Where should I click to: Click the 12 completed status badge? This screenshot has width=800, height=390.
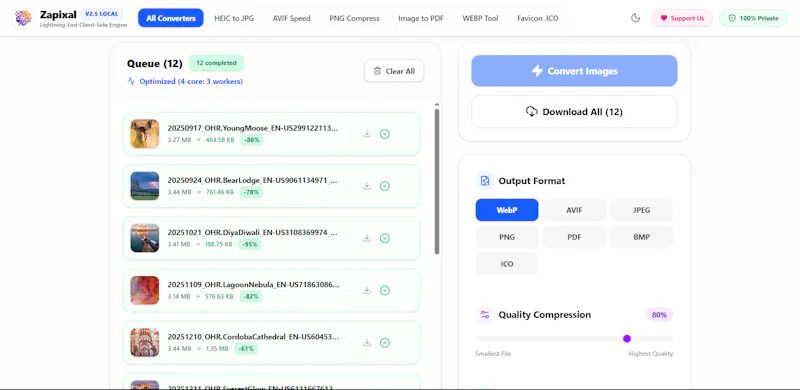pyautogui.click(x=216, y=63)
